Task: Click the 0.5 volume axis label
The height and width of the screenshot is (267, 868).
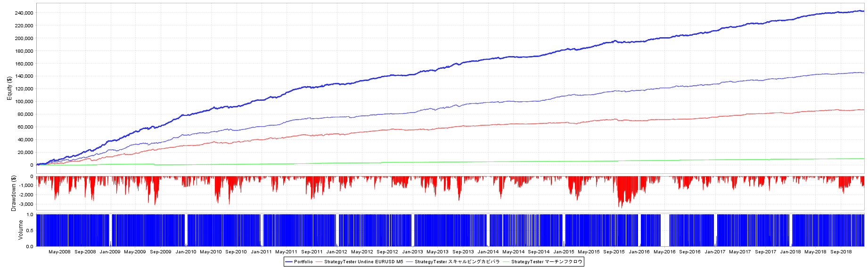Action: (x=30, y=230)
